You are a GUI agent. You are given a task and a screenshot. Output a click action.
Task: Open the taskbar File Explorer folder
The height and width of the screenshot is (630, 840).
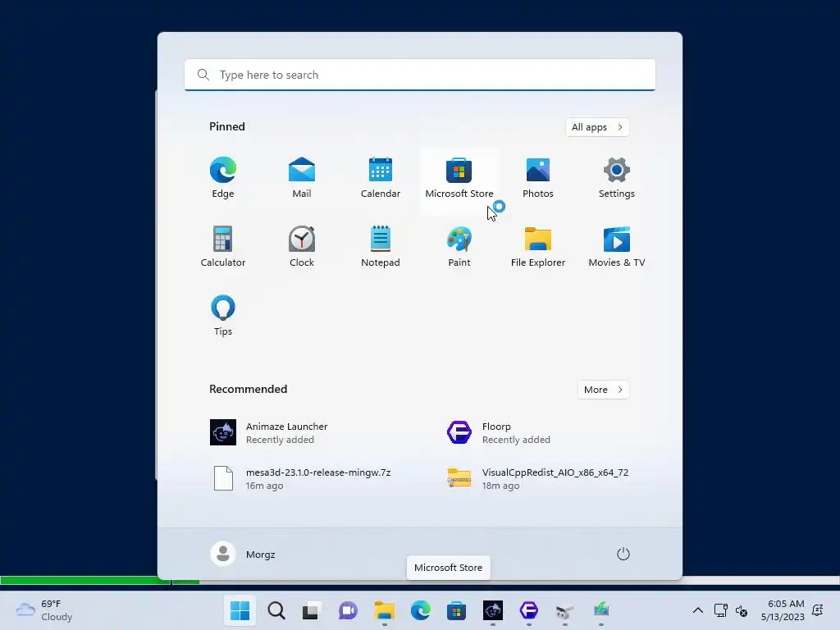[384, 610]
